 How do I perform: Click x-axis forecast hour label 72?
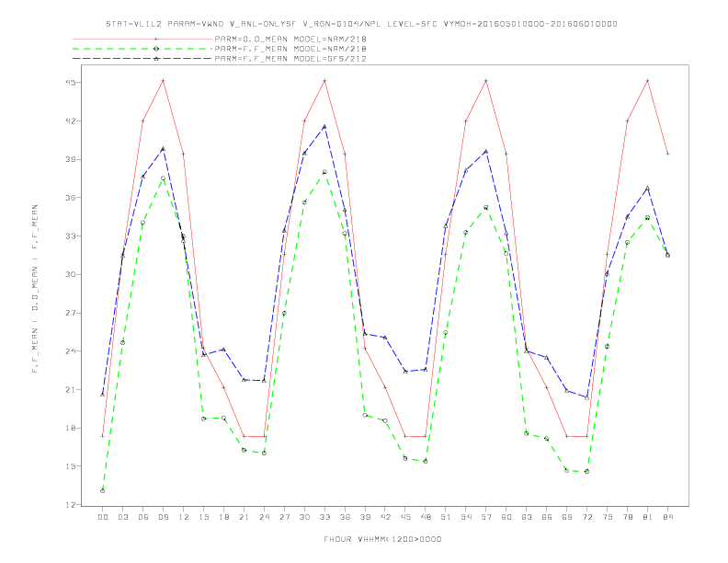[586, 517]
